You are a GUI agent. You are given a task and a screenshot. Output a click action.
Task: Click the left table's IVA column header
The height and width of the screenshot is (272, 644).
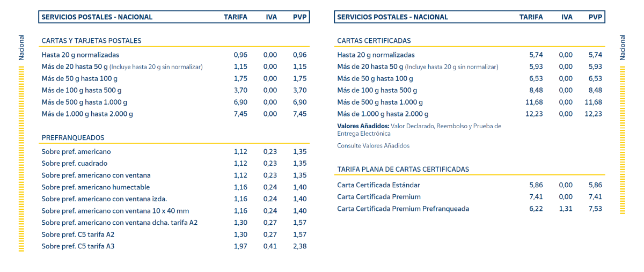[272, 17]
